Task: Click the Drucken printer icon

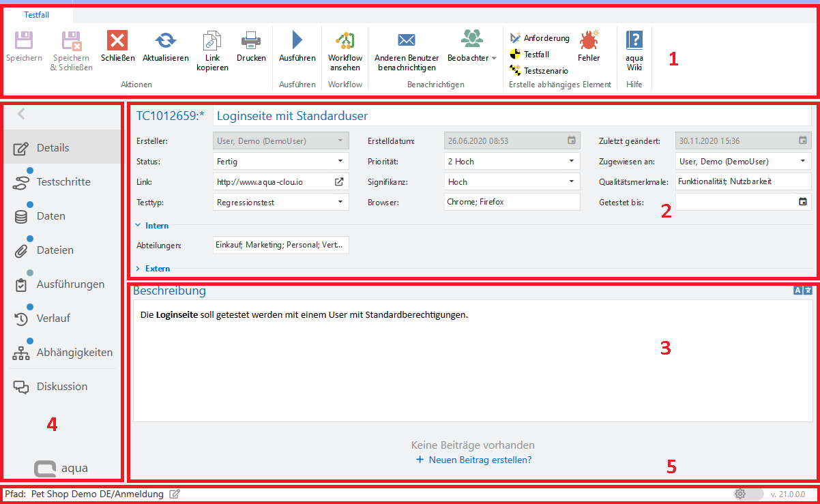Action: (x=251, y=41)
